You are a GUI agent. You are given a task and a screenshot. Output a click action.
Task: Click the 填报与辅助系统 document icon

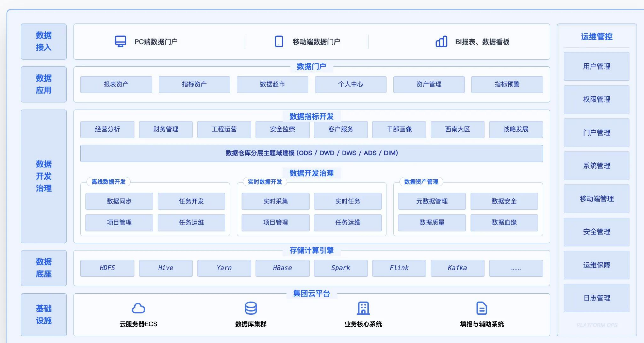pyautogui.click(x=482, y=308)
